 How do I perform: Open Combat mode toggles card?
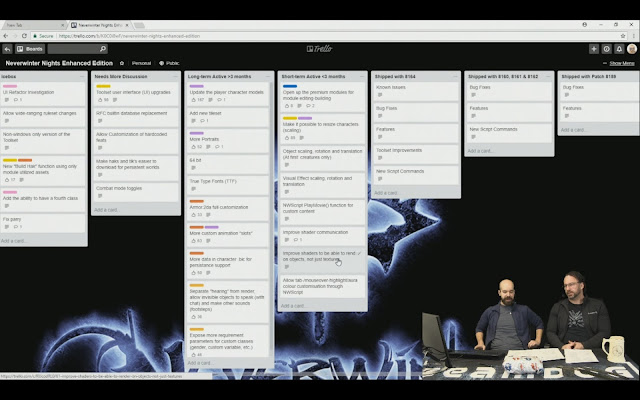[x=136, y=192]
